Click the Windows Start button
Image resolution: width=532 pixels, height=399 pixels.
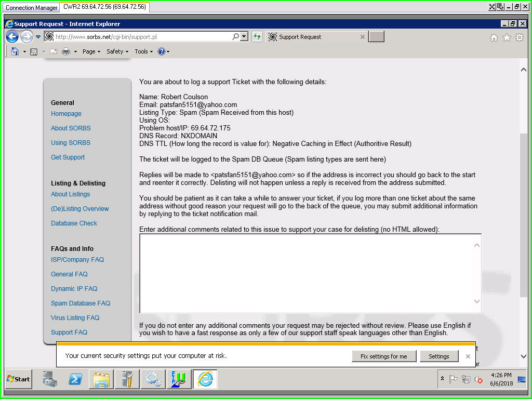(x=19, y=379)
